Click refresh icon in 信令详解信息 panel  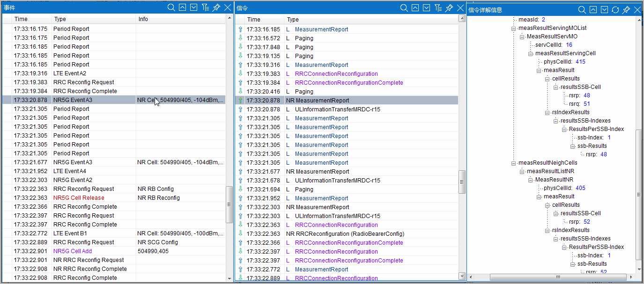point(615,10)
